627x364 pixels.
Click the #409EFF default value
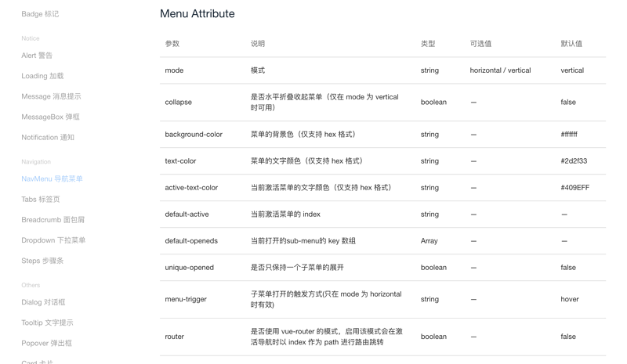pos(575,188)
